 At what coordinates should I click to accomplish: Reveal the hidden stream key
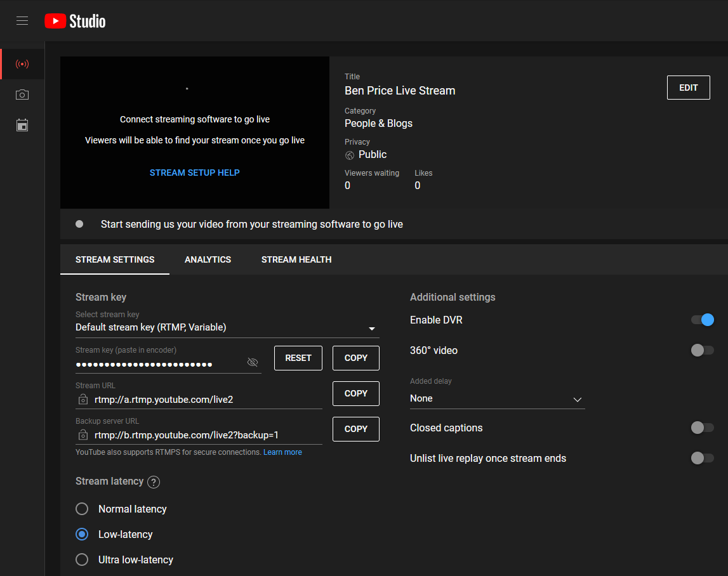click(252, 362)
